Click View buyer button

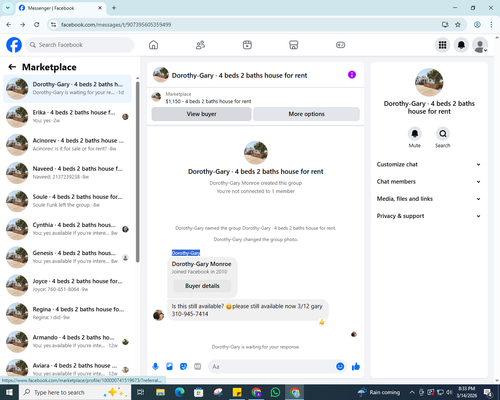[x=201, y=114]
